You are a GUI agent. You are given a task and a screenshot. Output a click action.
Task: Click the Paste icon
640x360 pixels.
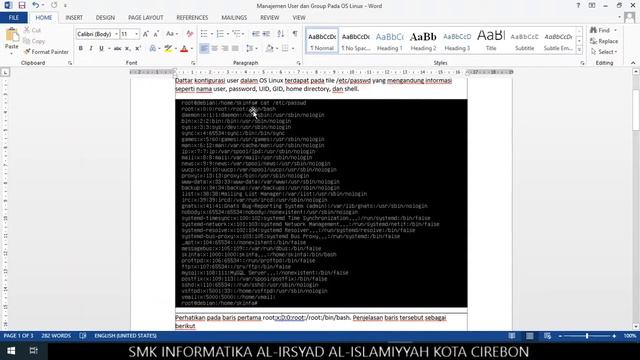tap(12, 35)
